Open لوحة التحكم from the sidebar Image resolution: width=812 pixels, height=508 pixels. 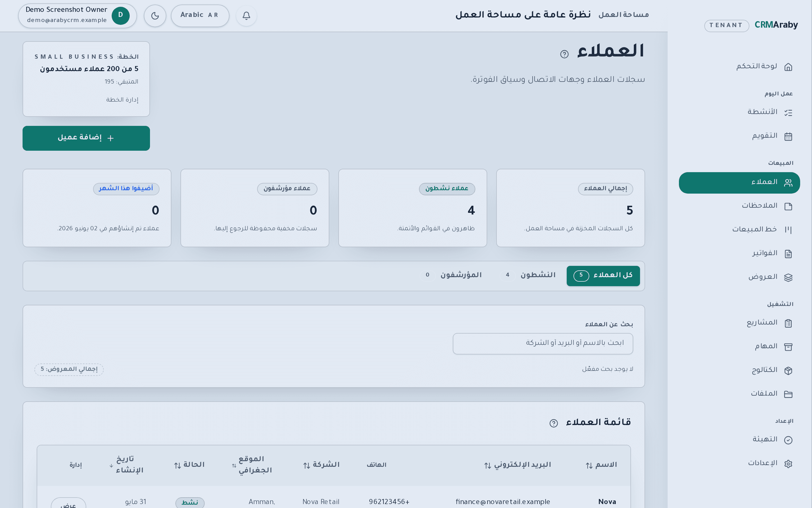[x=739, y=67]
